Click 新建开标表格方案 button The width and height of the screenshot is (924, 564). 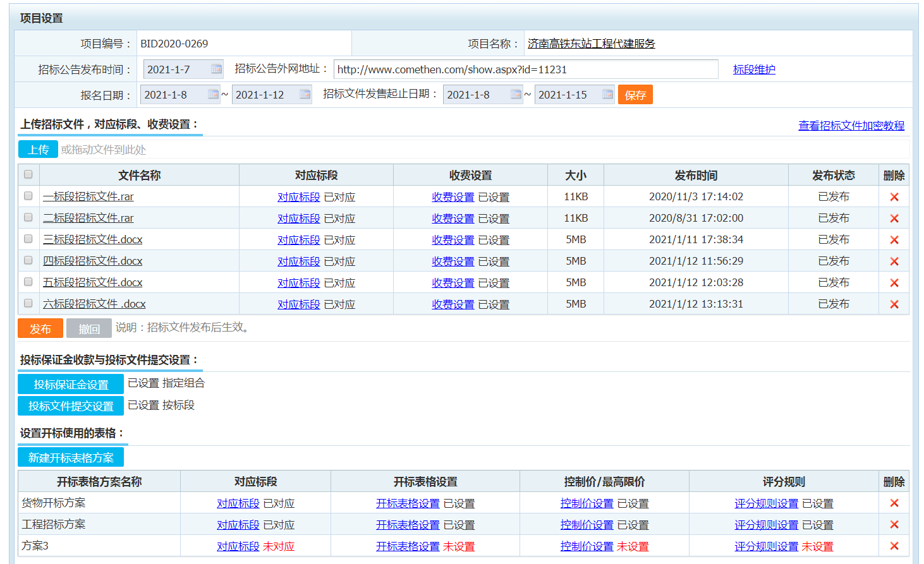71,457
